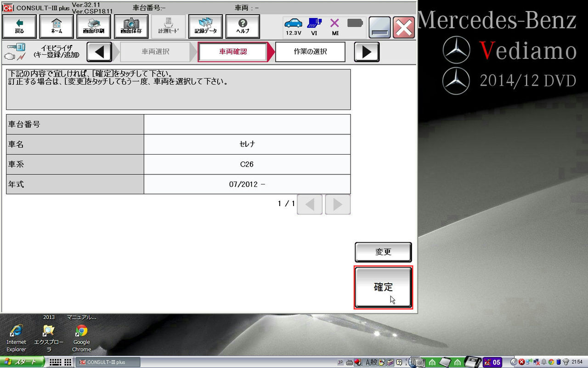Click the 1 / 1 page indicator
The image size is (588, 368).
click(286, 203)
